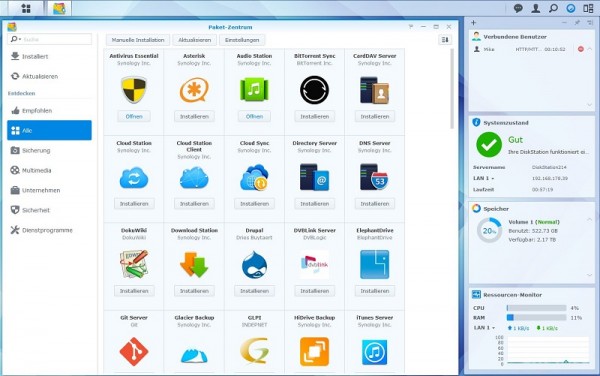Add a widget with the plus button
This screenshot has width=600, height=376.
pos(473,23)
